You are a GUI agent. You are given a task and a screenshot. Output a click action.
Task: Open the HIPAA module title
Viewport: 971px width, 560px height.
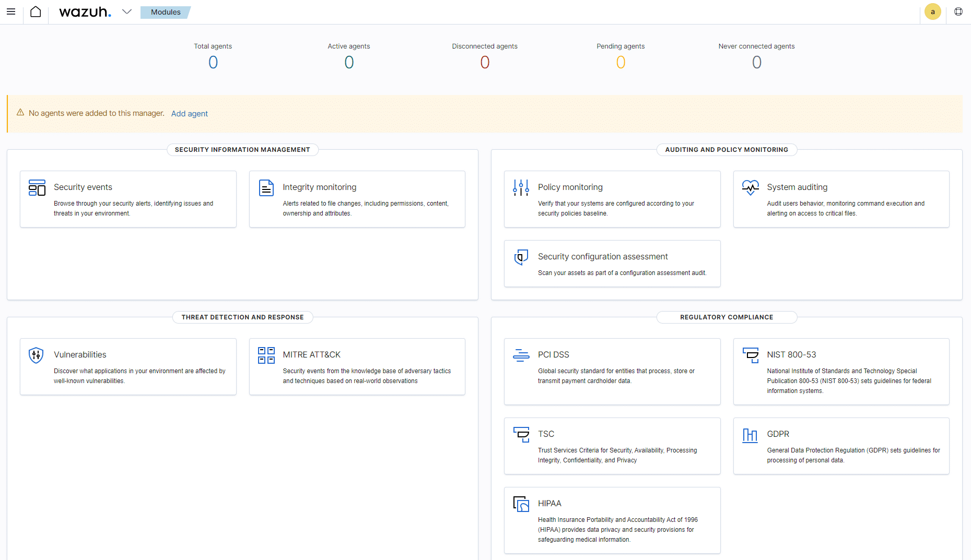549,503
